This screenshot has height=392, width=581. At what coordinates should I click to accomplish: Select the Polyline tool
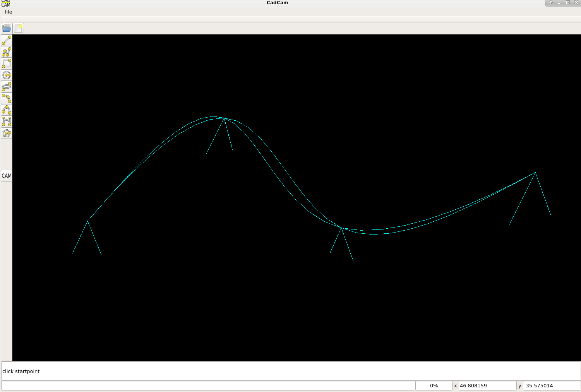[x=7, y=52]
